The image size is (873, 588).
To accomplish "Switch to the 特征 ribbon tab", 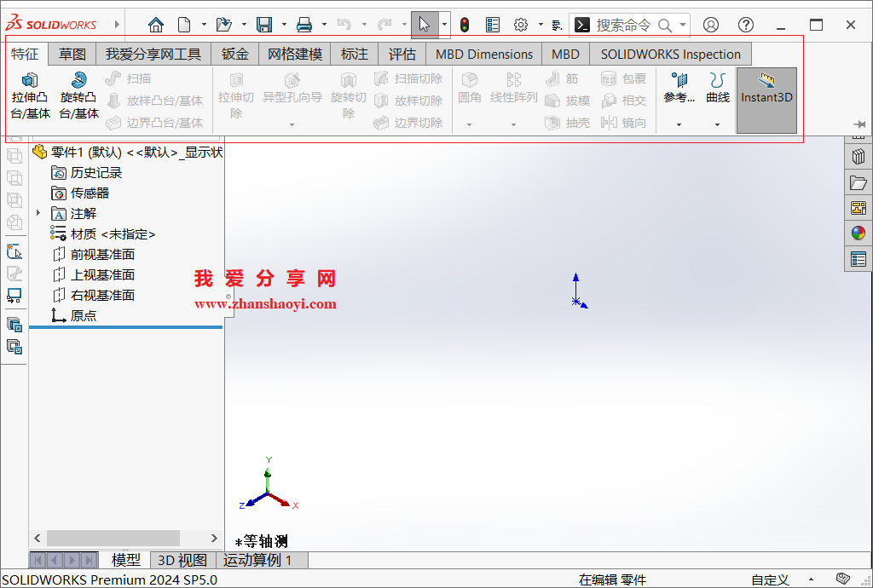I will click(25, 54).
